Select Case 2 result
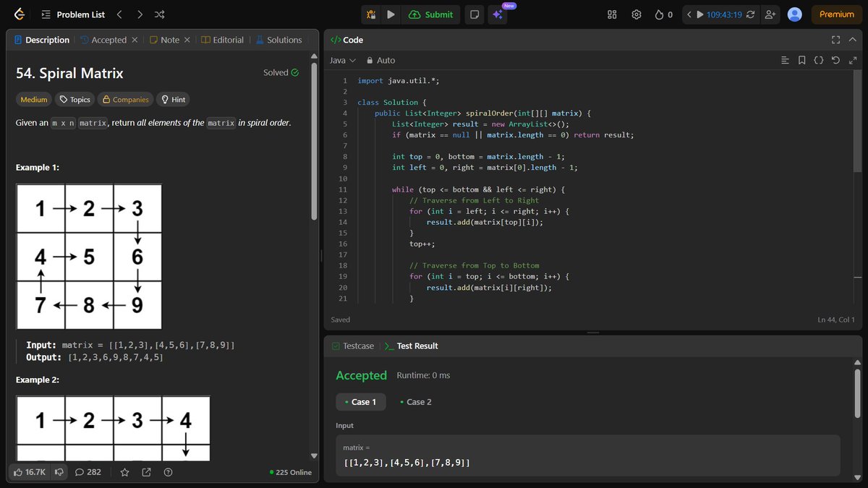Screen dimensions: 868x488 tap(415, 402)
